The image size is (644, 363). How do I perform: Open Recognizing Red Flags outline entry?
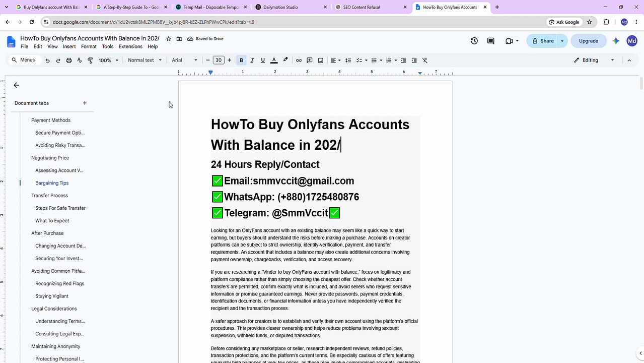pos(60,283)
